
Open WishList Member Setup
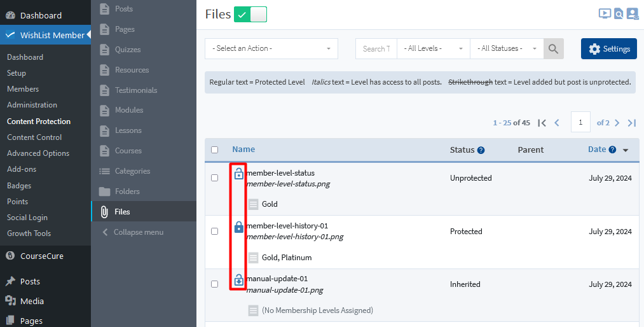17,73
